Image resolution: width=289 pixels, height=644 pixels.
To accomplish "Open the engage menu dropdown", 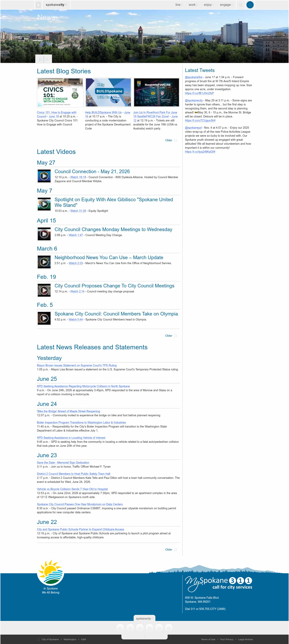I will click(226, 5).
